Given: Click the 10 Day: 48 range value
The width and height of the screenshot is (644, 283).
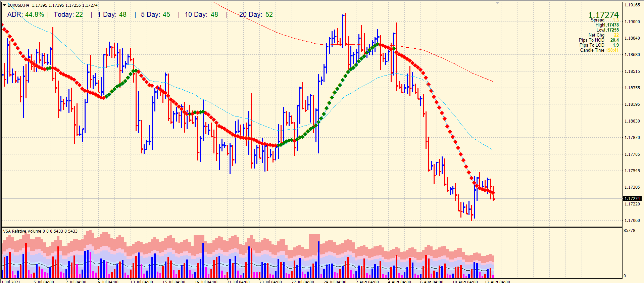Looking at the screenshot, I should tap(201, 14).
